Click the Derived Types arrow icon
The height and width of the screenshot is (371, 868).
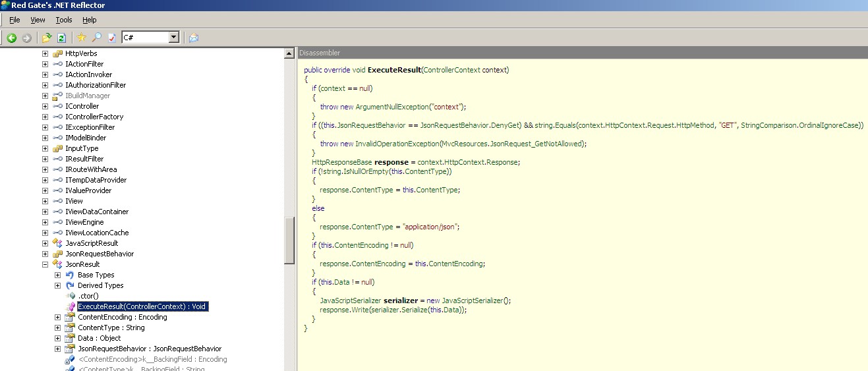pyautogui.click(x=70, y=285)
